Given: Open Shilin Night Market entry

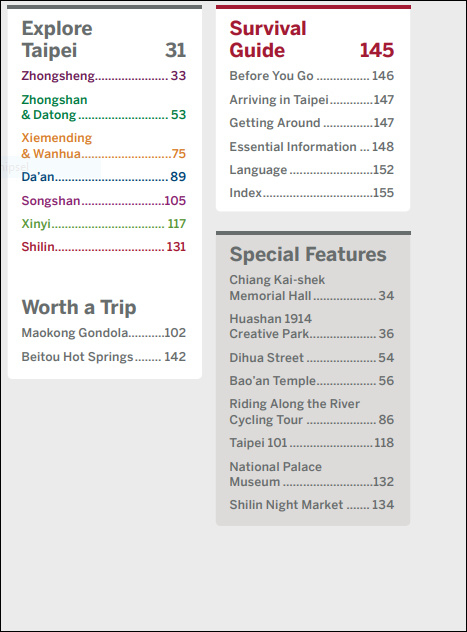Looking at the screenshot, I should coord(311,505).
